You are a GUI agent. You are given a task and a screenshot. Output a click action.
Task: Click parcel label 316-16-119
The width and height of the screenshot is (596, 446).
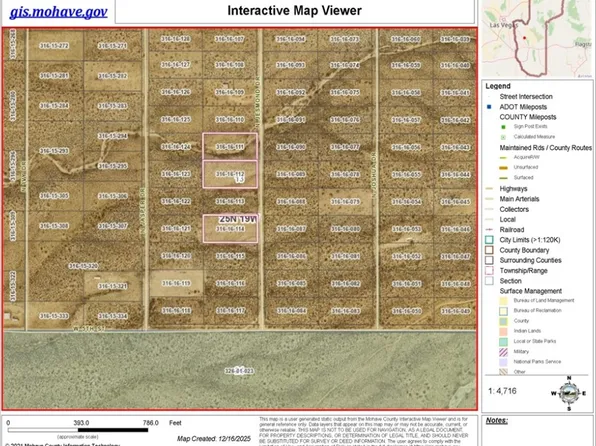(176, 283)
